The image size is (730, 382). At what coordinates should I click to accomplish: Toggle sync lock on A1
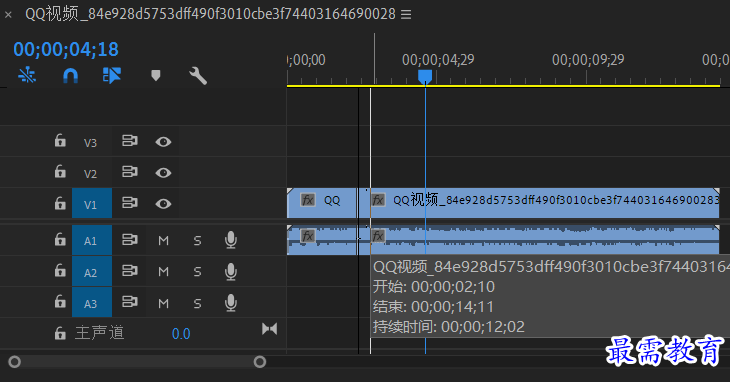click(x=129, y=240)
